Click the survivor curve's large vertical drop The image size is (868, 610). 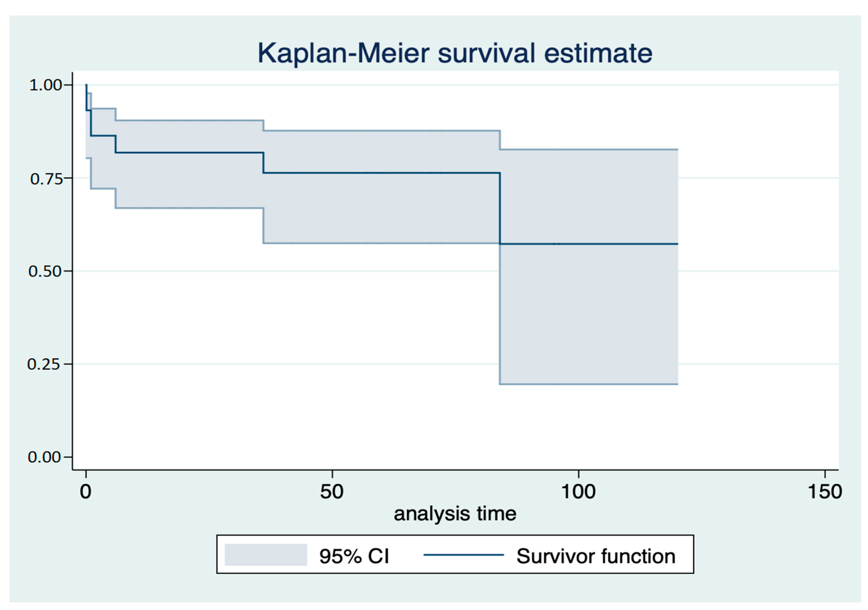pos(500,208)
